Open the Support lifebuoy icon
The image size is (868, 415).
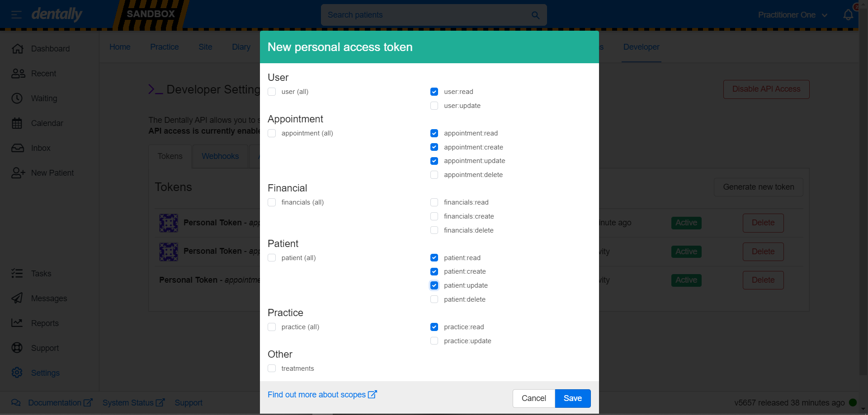[17, 348]
